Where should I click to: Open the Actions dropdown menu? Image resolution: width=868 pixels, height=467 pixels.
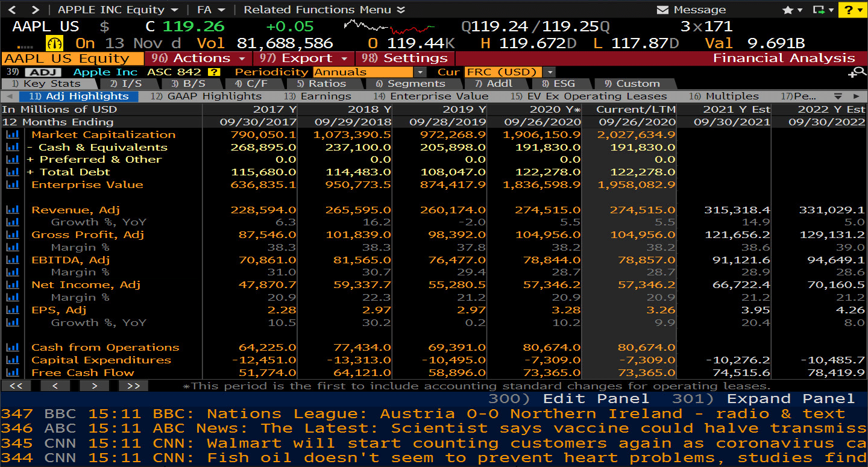coord(198,58)
